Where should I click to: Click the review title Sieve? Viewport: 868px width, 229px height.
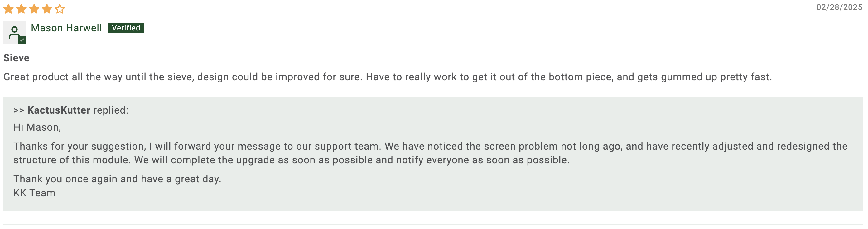coord(17,58)
